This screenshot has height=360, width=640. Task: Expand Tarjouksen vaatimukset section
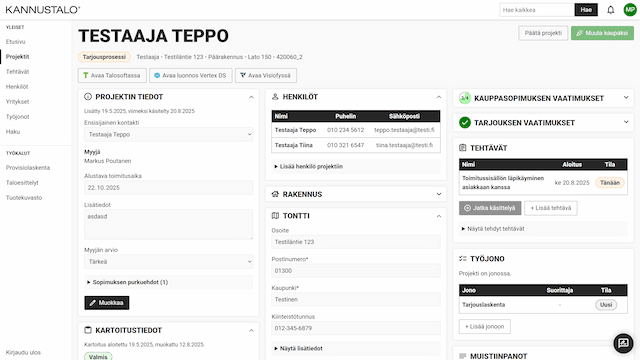click(x=626, y=122)
